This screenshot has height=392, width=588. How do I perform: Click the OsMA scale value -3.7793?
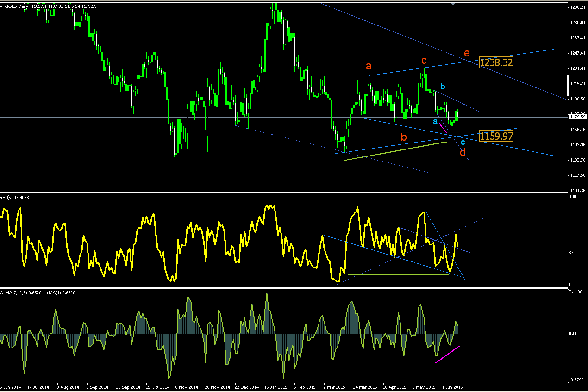point(577,380)
